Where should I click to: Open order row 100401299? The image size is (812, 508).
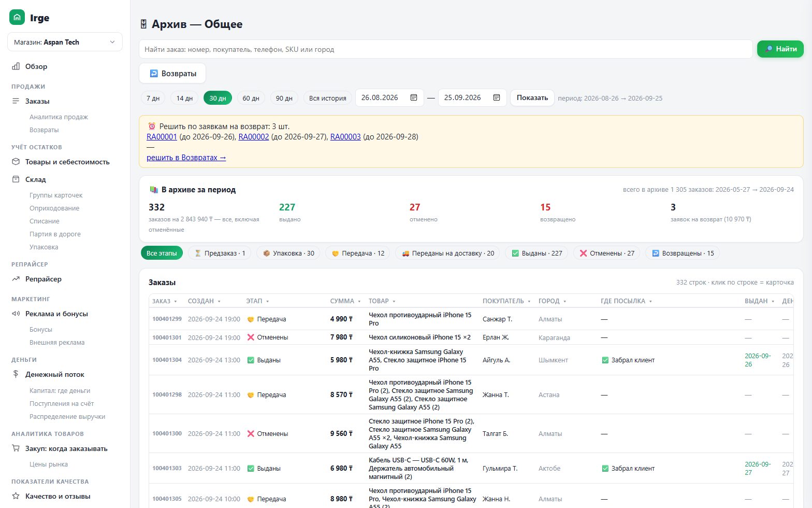point(471,319)
